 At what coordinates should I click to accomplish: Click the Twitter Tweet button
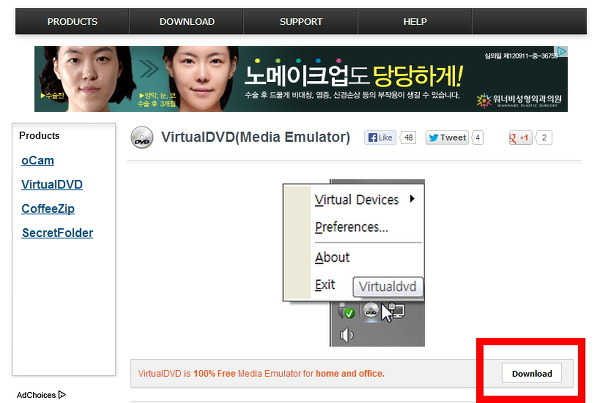(x=447, y=137)
